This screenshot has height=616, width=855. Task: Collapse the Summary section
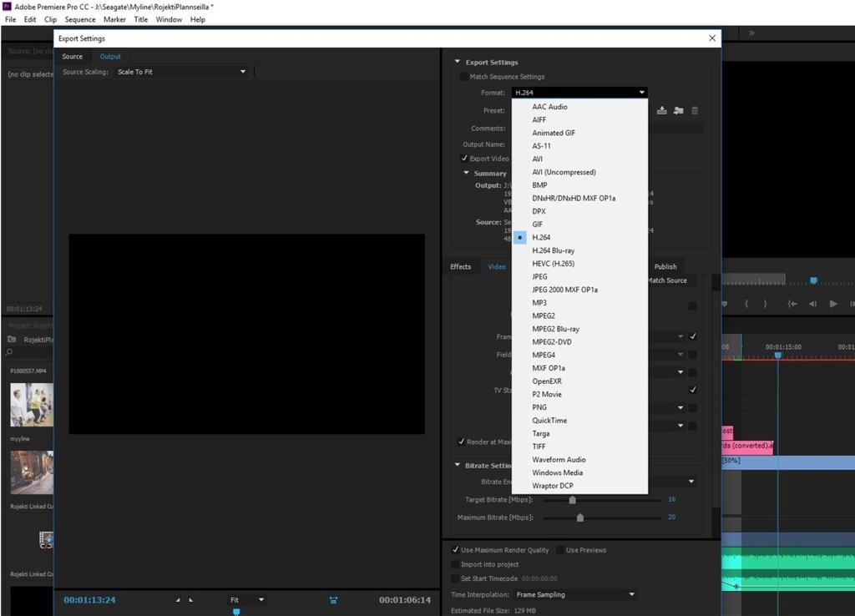click(466, 173)
